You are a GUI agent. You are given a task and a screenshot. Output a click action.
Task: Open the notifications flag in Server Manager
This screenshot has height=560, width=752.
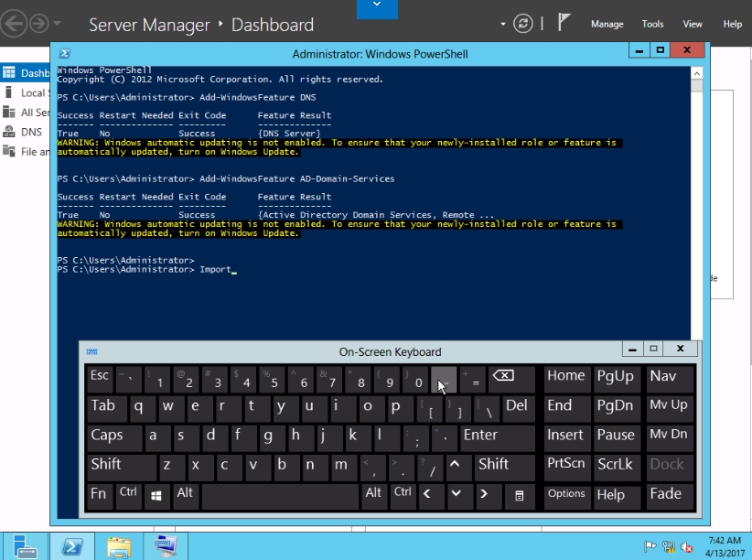coord(564,22)
